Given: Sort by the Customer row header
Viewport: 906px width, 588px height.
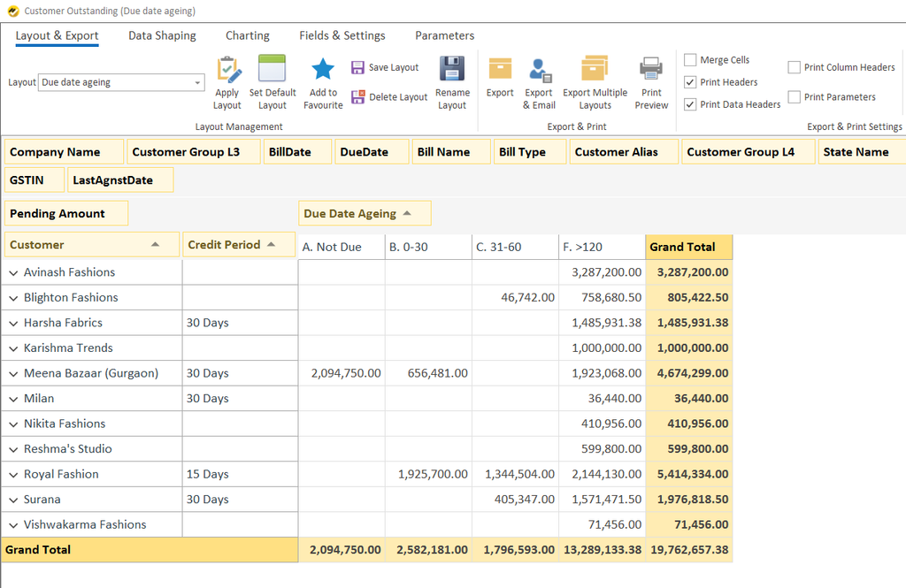Looking at the screenshot, I should coord(92,244).
